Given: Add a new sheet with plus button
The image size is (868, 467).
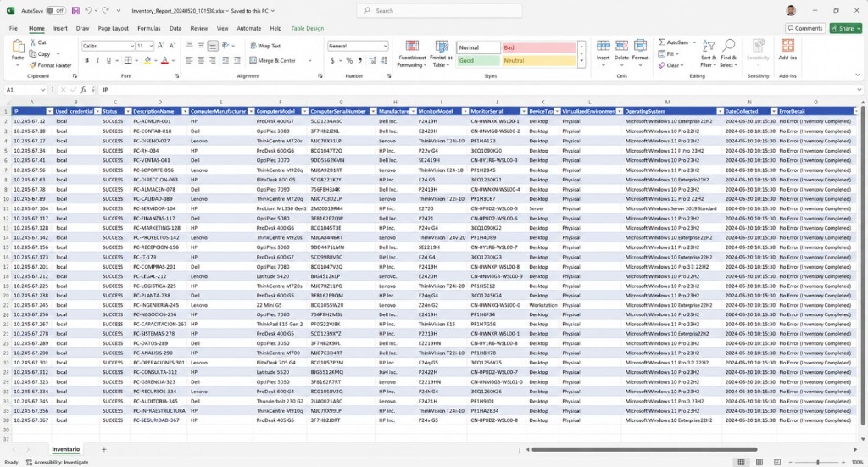Looking at the screenshot, I should [103, 450].
